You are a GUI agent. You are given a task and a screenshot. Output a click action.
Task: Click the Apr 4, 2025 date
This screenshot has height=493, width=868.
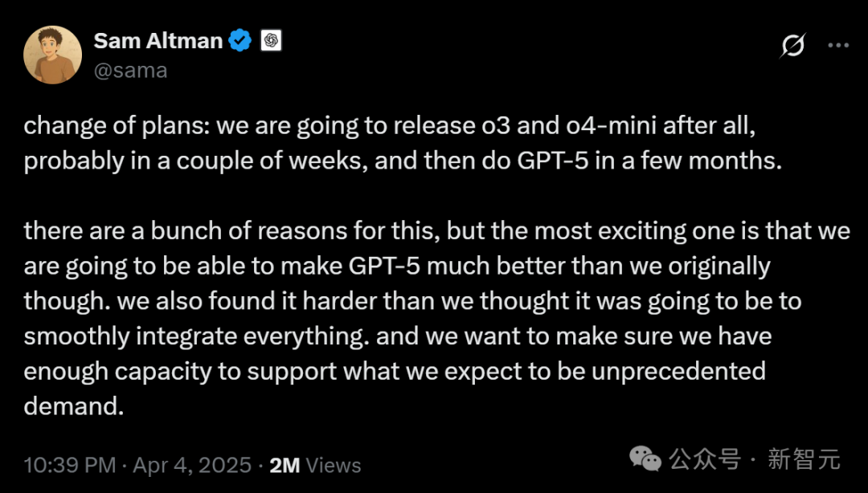192,465
